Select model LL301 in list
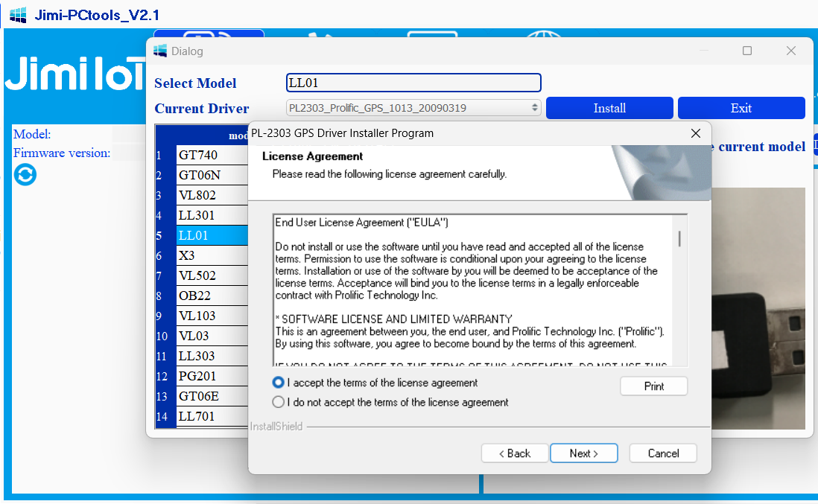The image size is (818, 504). [x=212, y=215]
